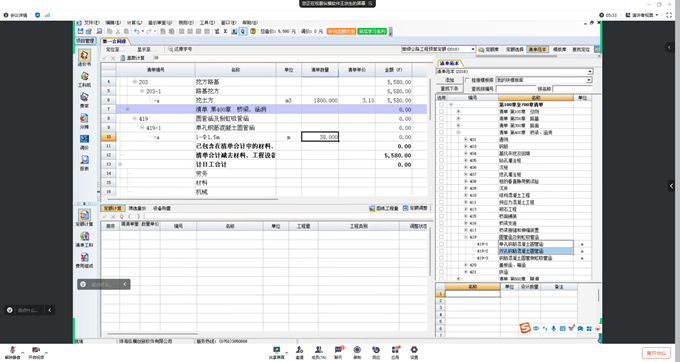Tick the checkbox beside 419-1 item
The image size is (680, 362).
coord(441,244)
